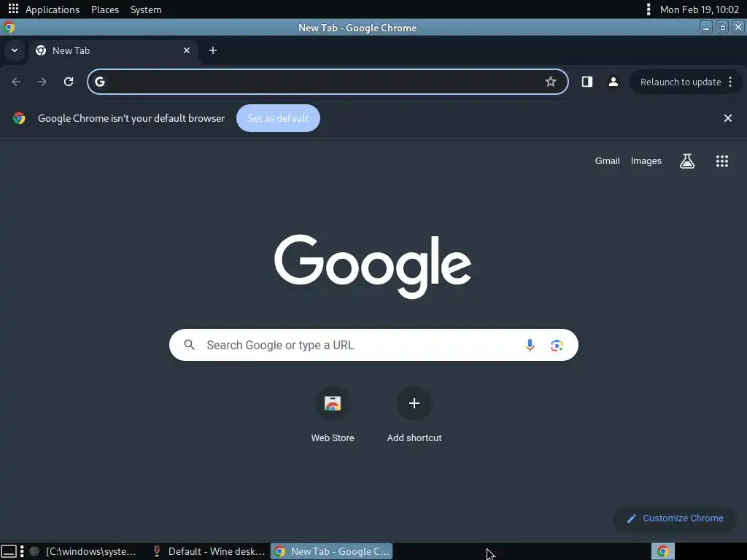This screenshot has width=747, height=560.
Task: Click the Google G icon in address bar
Action: pos(99,82)
